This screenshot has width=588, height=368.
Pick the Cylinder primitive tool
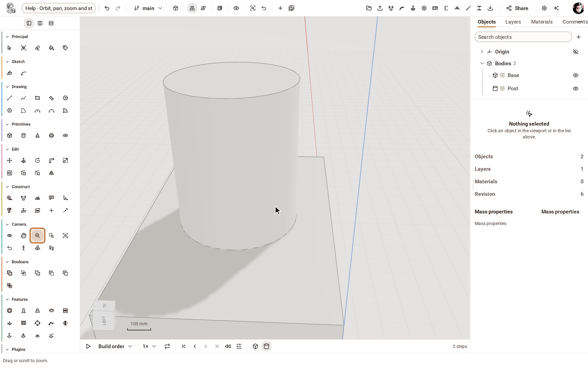coord(24,135)
